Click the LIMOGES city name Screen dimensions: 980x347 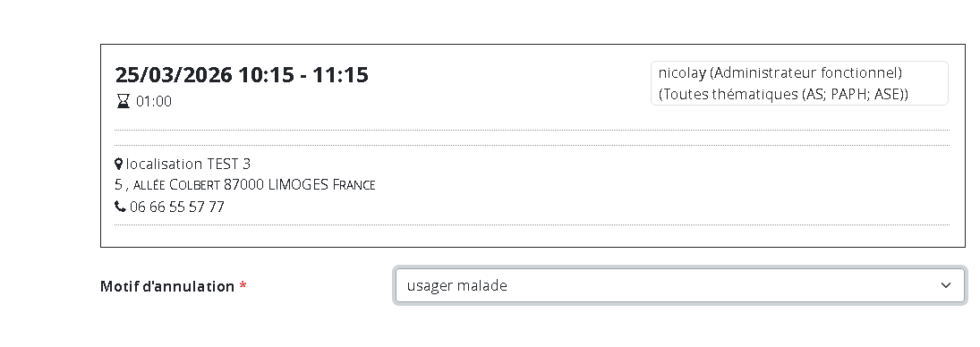pyautogui.click(x=298, y=185)
